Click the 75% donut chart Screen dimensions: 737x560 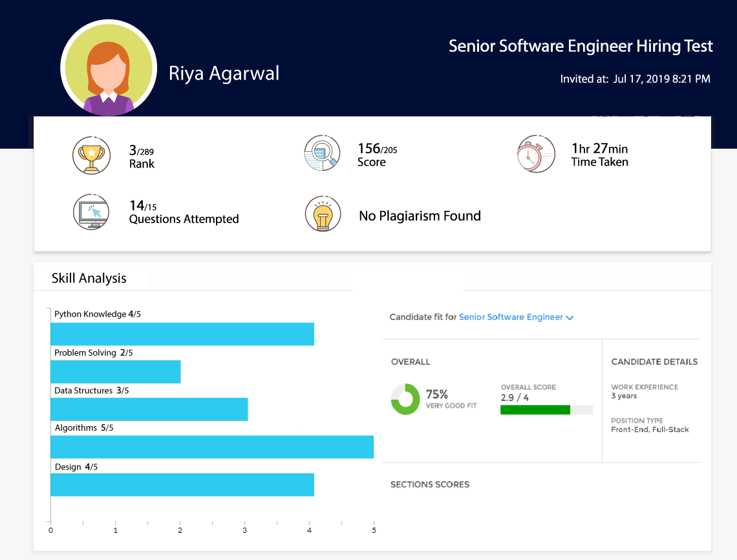pos(405,399)
